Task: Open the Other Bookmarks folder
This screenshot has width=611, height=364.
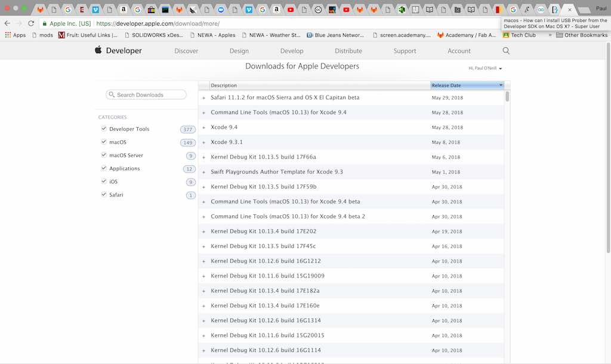Action: click(582, 35)
